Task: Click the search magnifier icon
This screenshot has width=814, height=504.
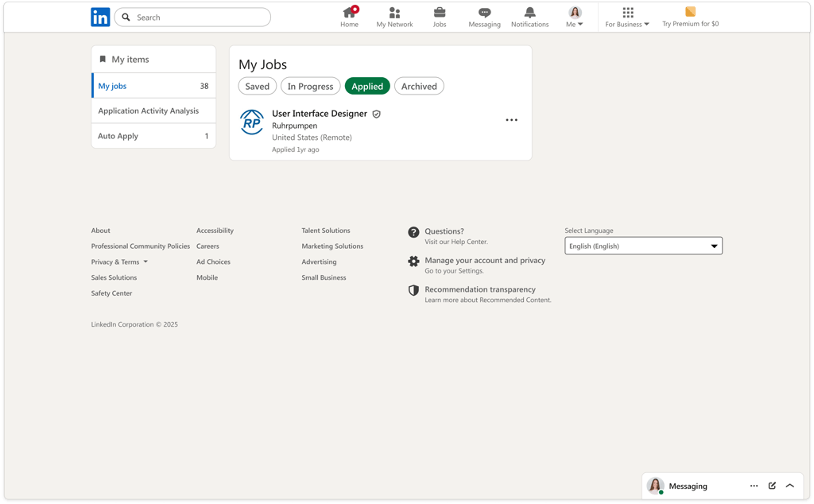Action: (126, 17)
